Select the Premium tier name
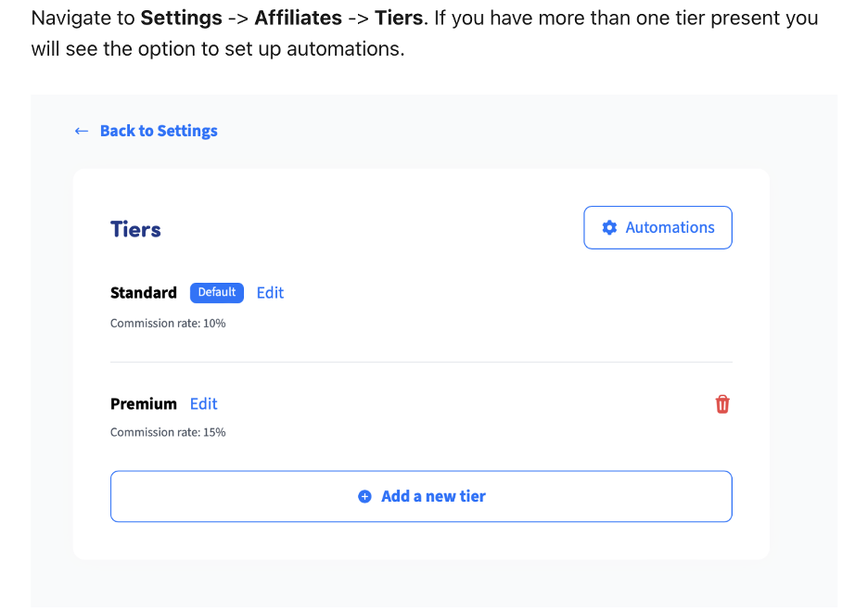This screenshot has width=868, height=612. 144,404
